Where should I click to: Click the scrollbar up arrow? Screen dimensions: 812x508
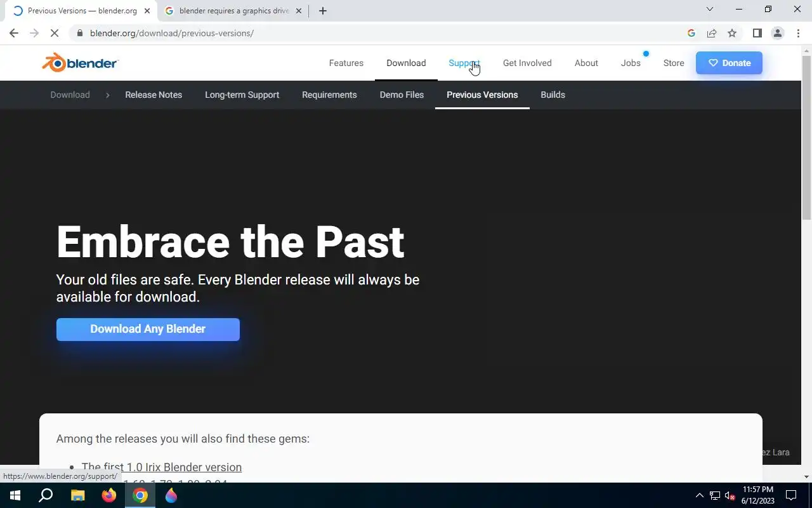(806, 50)
